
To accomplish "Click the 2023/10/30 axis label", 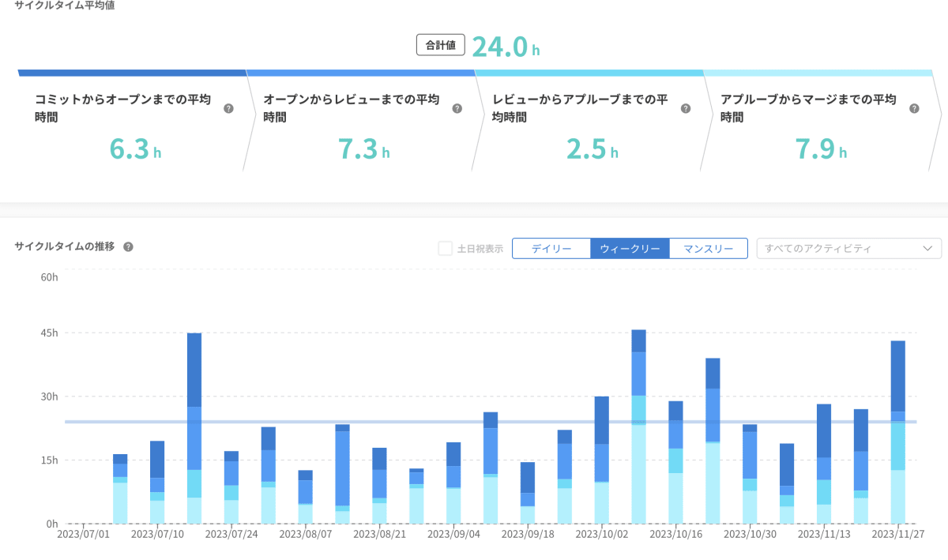I will [749, 534].
